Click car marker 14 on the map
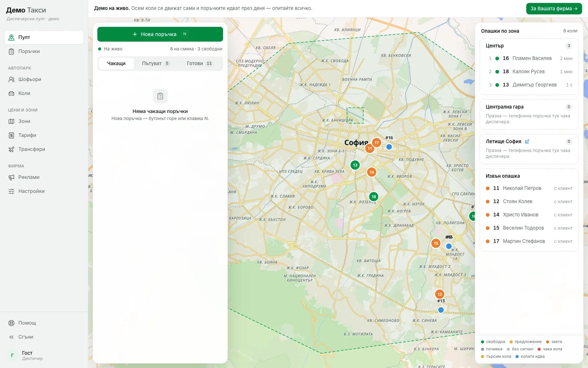 coord(372,172)
